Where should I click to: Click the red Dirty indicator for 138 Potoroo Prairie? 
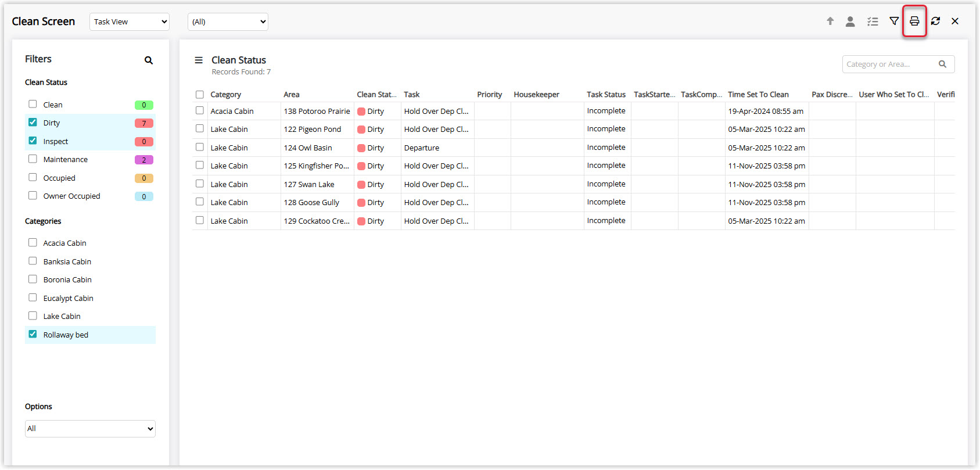click(361, 112)
